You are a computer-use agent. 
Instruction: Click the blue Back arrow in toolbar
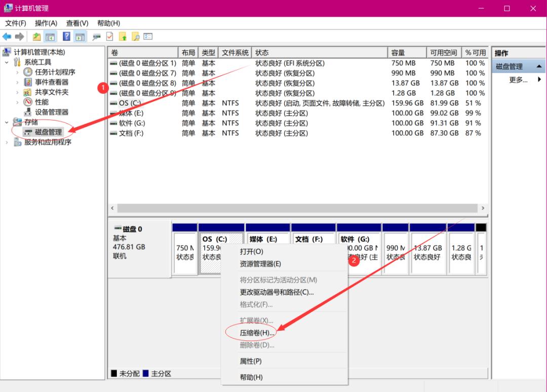click(7, 36)
